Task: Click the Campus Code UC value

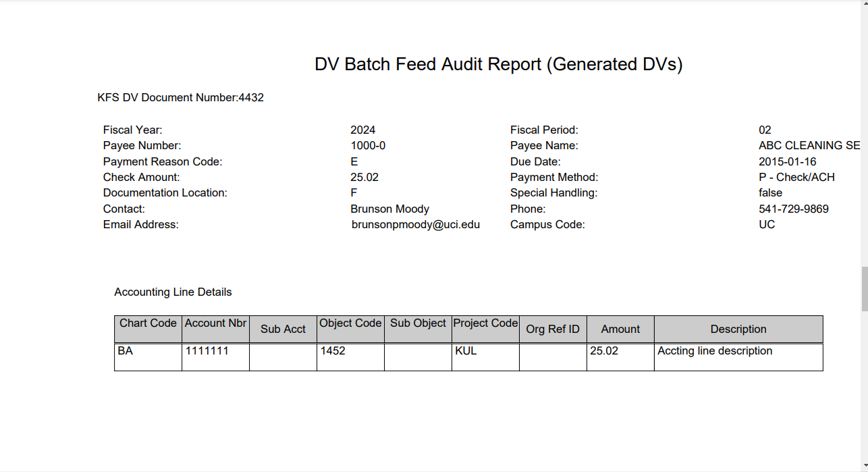Action: pyautogui.click(x=766, y=224)
